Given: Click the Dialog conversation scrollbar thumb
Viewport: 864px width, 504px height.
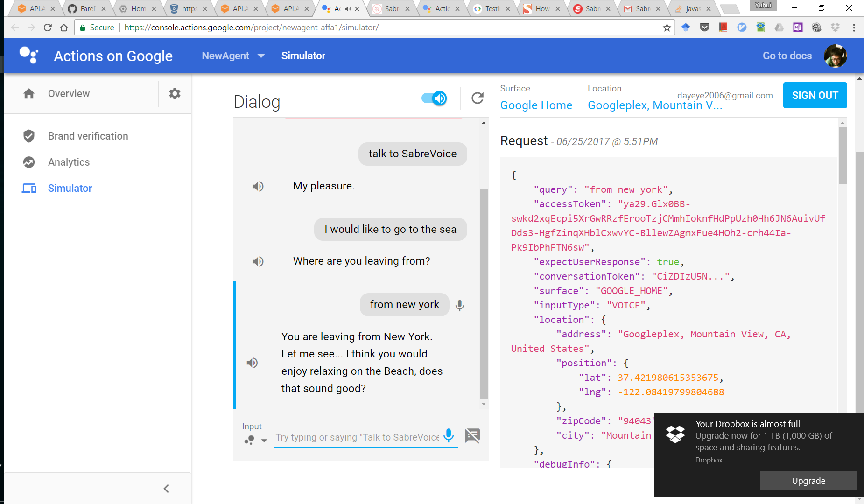Looking at the screenshot, I should pos(484,294).
